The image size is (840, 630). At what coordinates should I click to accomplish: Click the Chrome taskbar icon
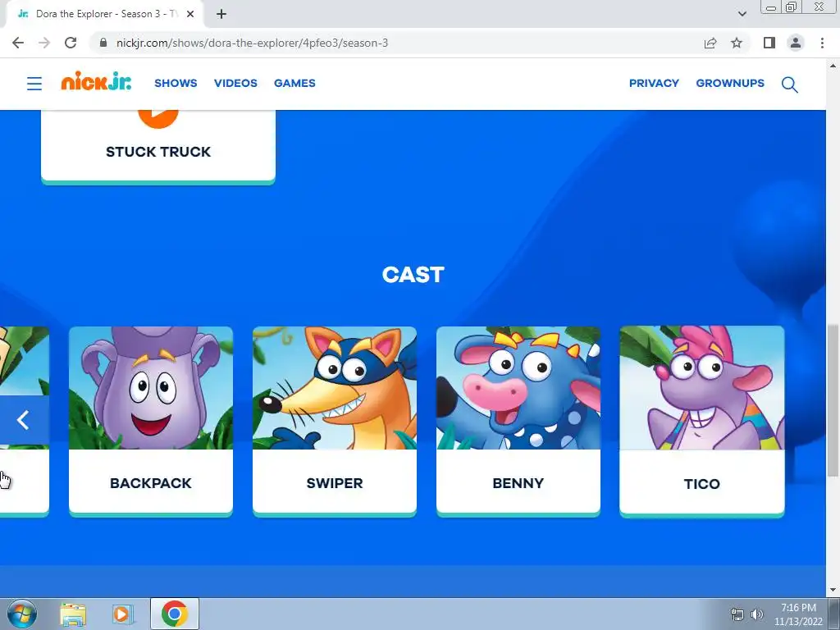pos(175,614)
